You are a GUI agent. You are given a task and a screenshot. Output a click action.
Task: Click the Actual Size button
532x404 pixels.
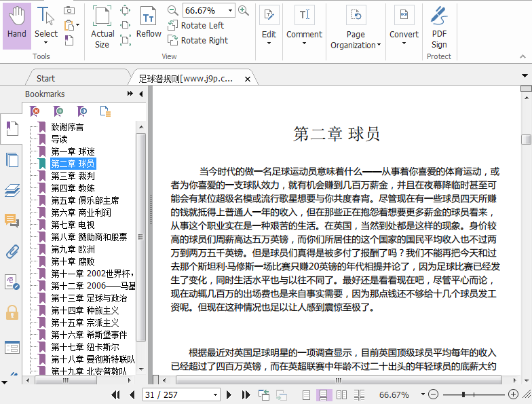[x=102, y=27]
